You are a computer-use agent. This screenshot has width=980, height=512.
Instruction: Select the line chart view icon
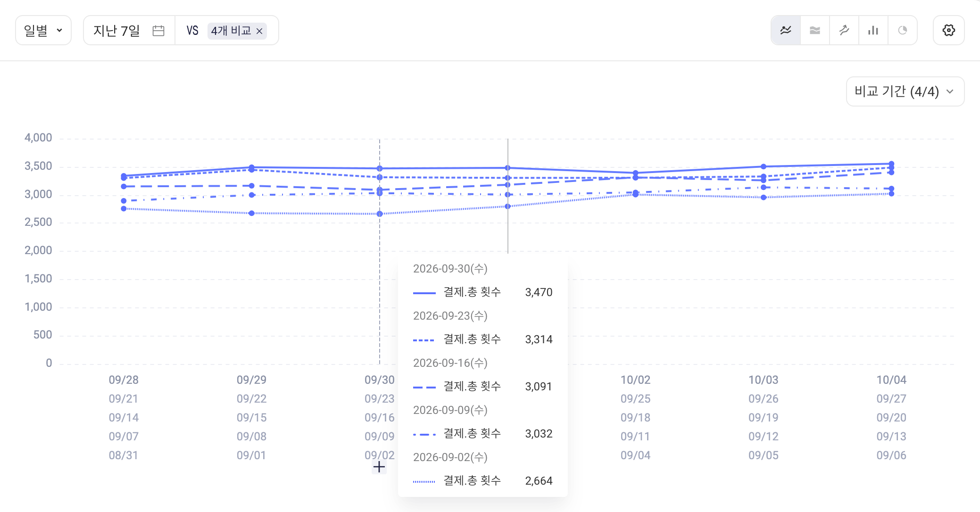(786, 30)
